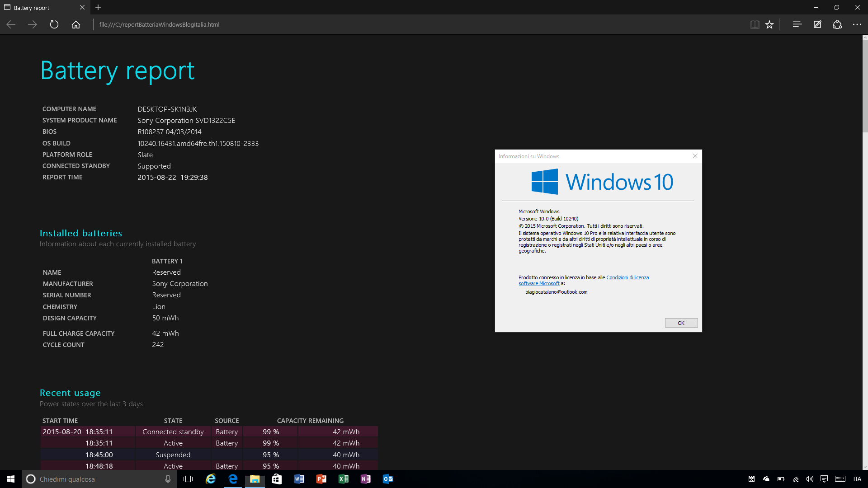Launch Excel from taskbar
The width and height of the screenshot is (868, 488).
[x=344, y=479]
